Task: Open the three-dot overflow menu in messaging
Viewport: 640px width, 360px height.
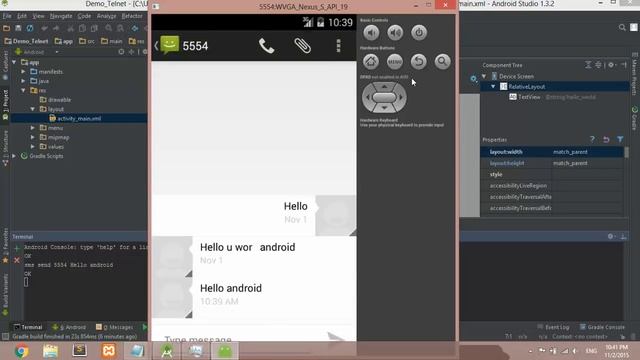Action: tap(338, 46)
